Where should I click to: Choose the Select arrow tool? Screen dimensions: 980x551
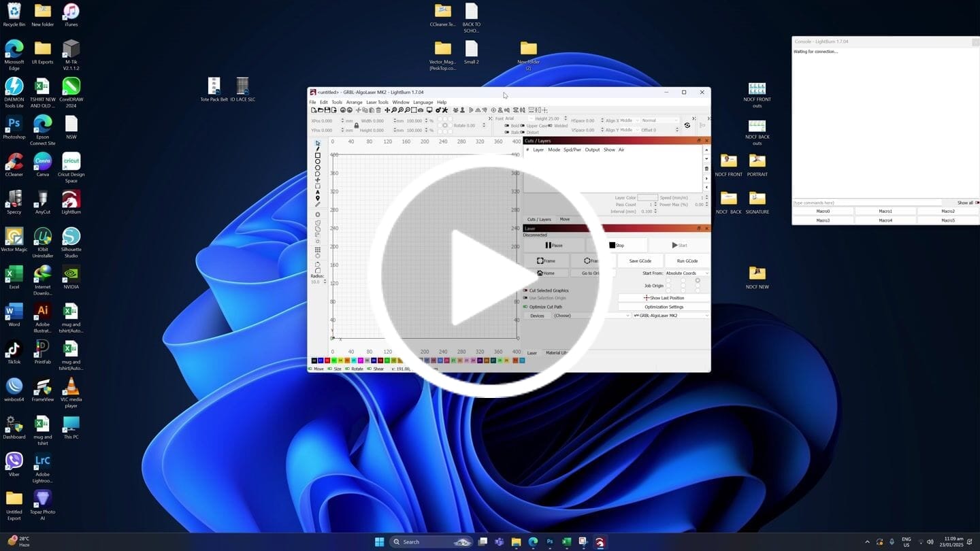tap(318, 143)
